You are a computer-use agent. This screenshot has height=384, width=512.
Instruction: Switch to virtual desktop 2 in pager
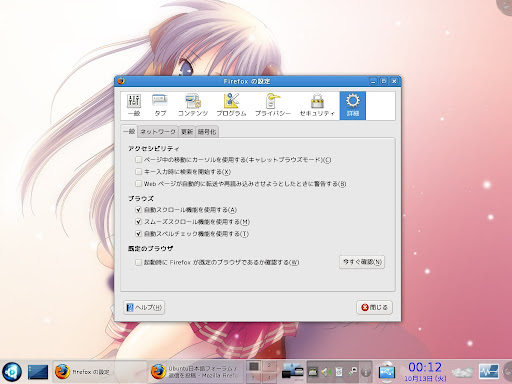[269, 366]
